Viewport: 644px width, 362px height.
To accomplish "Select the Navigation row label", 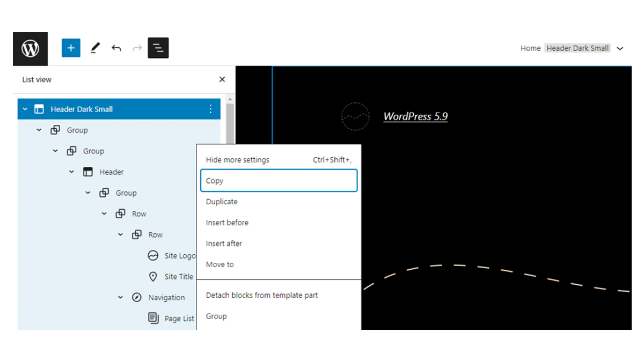I will (x=166, y=298).
